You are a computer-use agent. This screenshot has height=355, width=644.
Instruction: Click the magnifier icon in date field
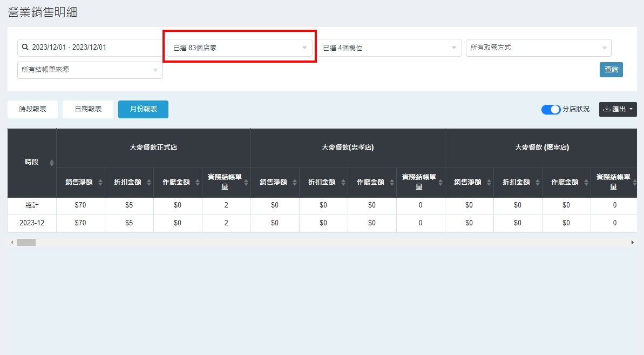(25, 48)
